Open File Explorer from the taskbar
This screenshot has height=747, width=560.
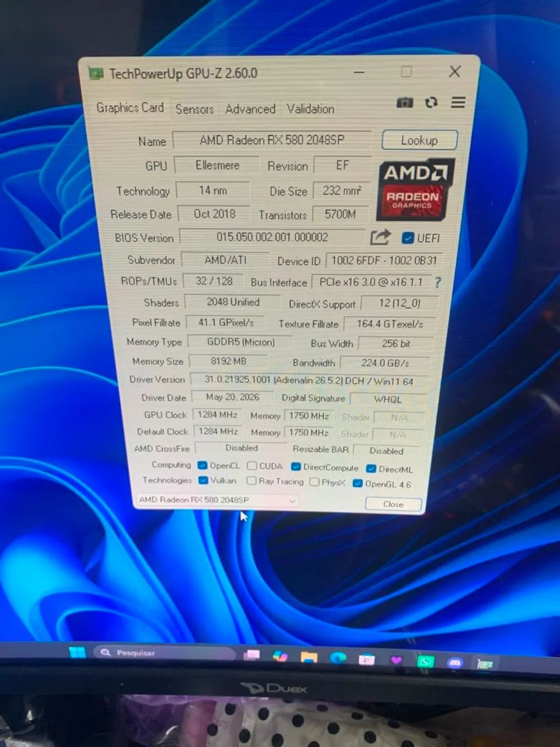tap(309, 658)
